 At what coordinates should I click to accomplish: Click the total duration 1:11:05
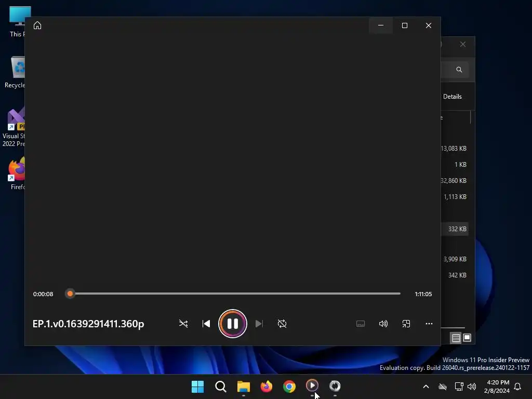point(423,294)
